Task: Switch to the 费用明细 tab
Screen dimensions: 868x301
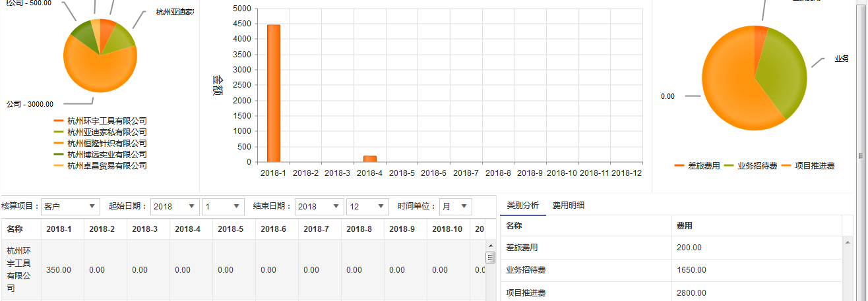Action: [569, 205]
